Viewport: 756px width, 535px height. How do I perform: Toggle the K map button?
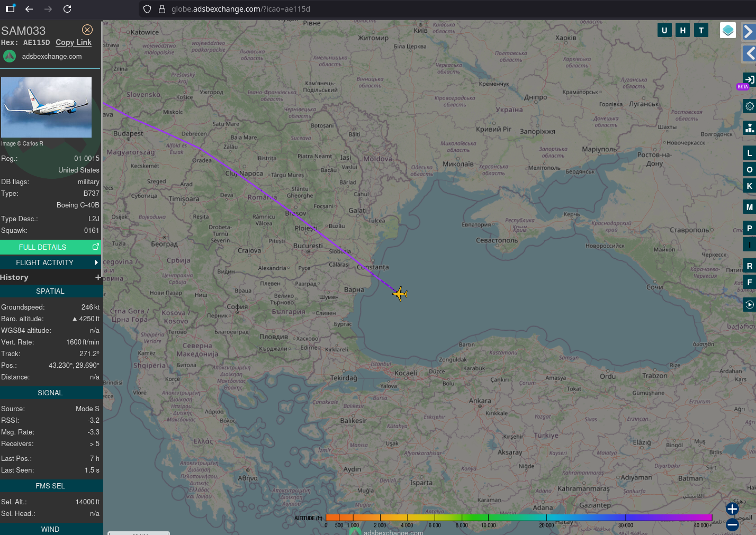(750, 186)
